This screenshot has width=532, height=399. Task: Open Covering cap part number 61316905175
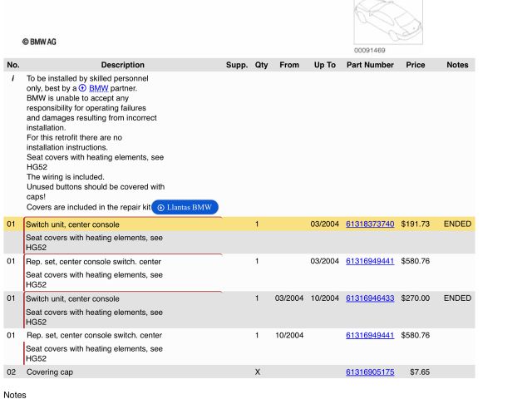370,372
